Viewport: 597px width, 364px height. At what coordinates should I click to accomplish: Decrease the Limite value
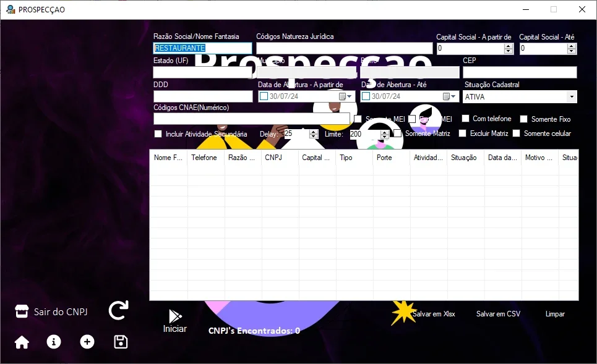tap(385, 136)
